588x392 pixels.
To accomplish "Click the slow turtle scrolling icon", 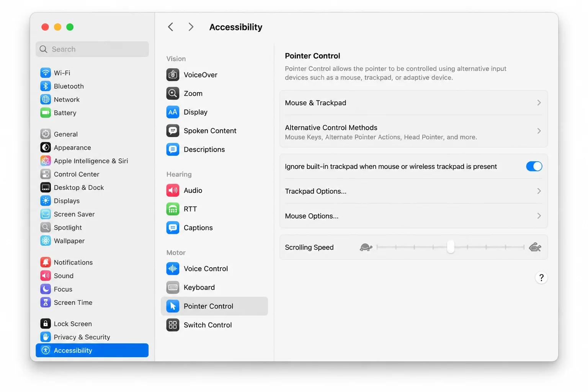I will [x=366, y=247].
